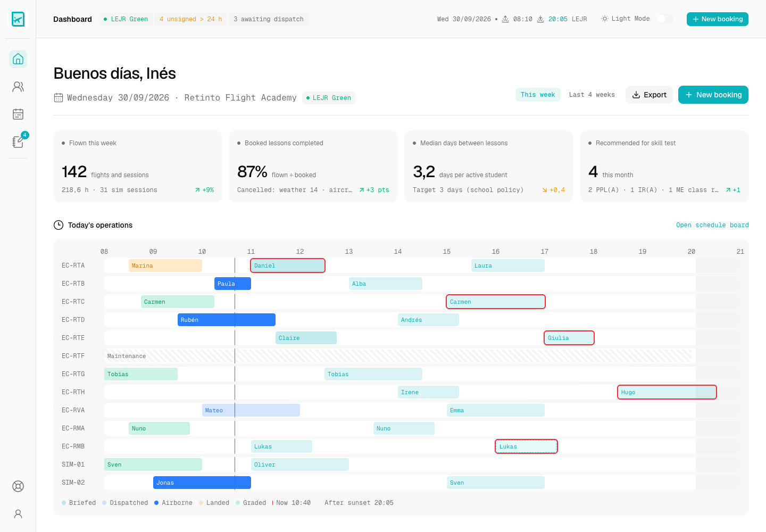Click the LEJR Green badge beside academy name

tap(329, 98)
